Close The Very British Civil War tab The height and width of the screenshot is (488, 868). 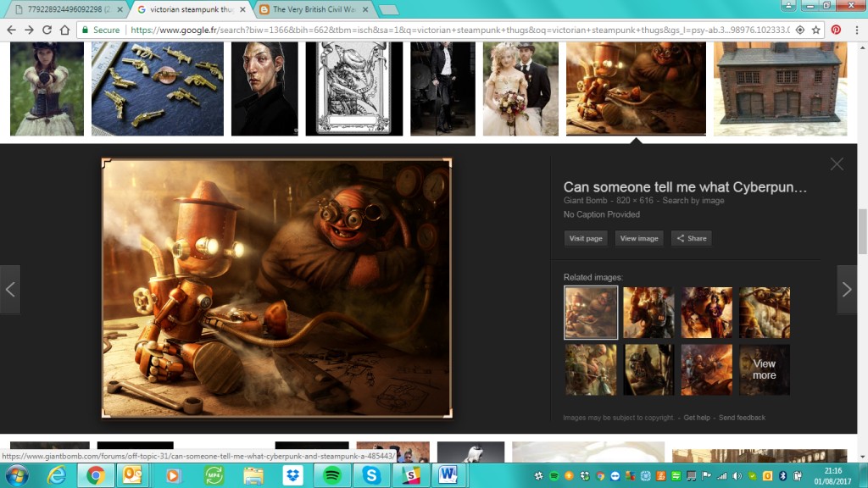[x=365, y=9]
